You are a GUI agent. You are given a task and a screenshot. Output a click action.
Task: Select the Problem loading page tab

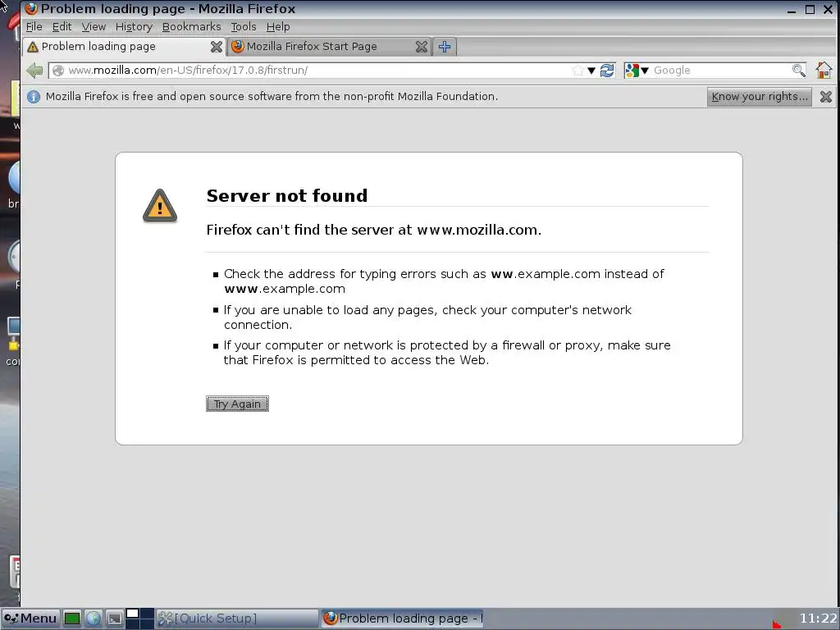[x=123, y=47]
